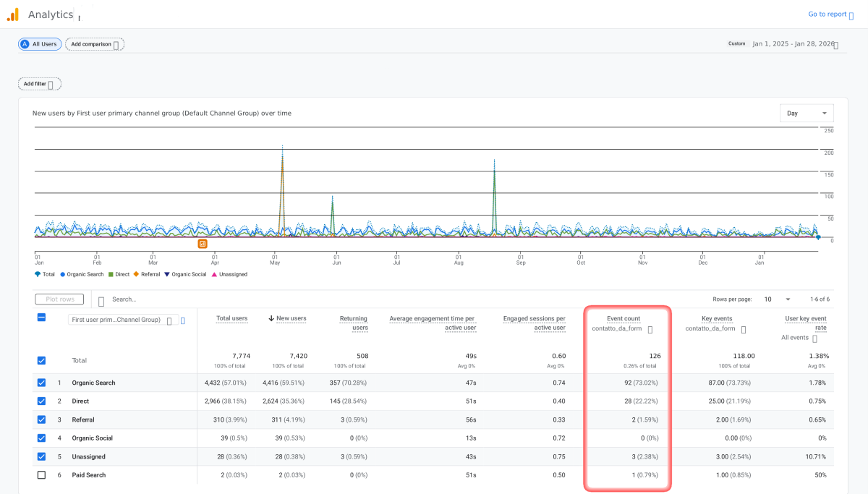This screenshot has width=868, height=494.
Task: Uncheck the Total row checkbox
Action: click(x=41, y=360)
